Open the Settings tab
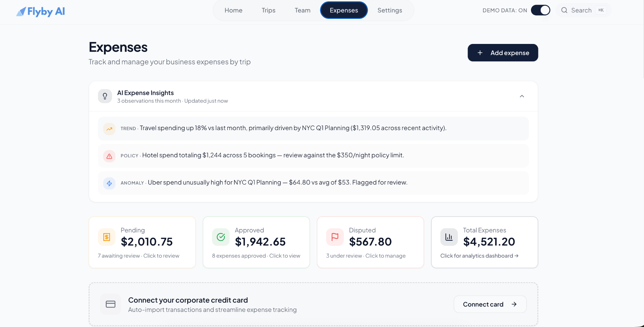 point(390,10)
